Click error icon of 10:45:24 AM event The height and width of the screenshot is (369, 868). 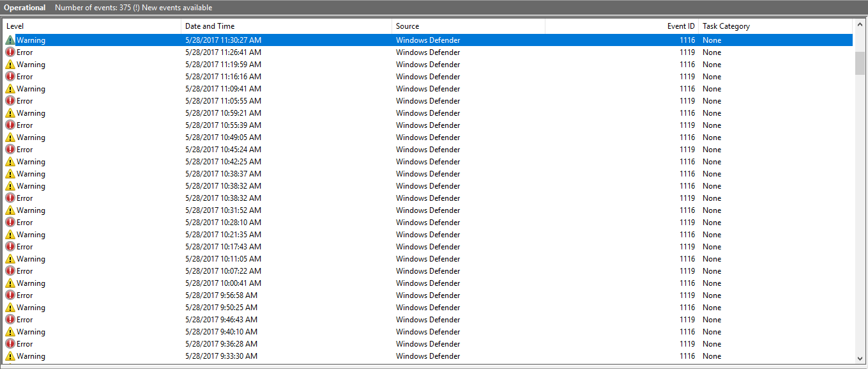(x=10, y=150)
